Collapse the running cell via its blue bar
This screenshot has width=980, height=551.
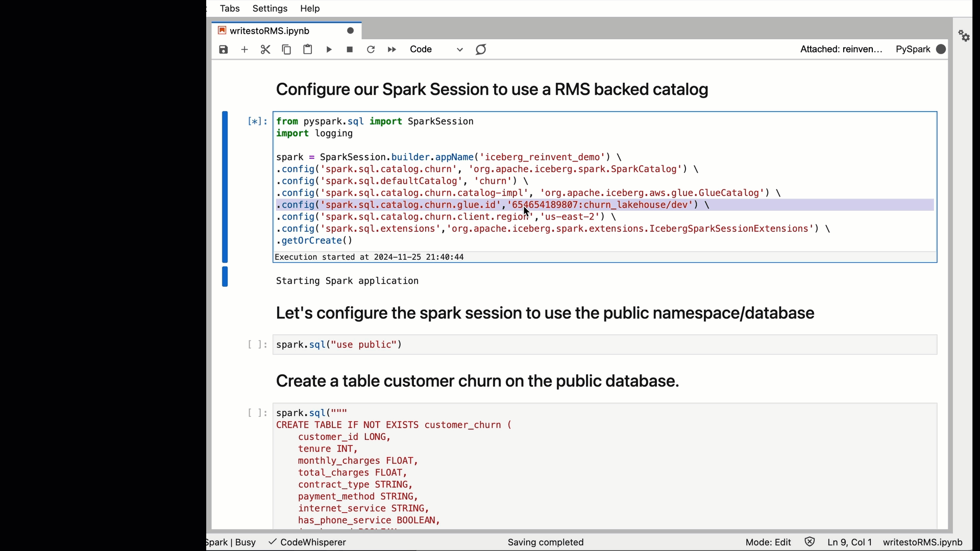pos(225,187)
